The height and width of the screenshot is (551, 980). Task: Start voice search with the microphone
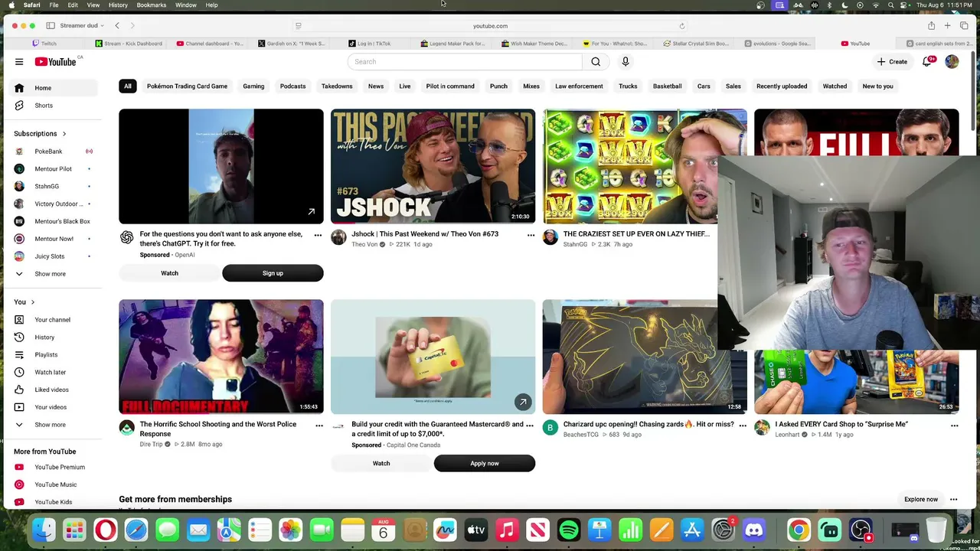626,61
